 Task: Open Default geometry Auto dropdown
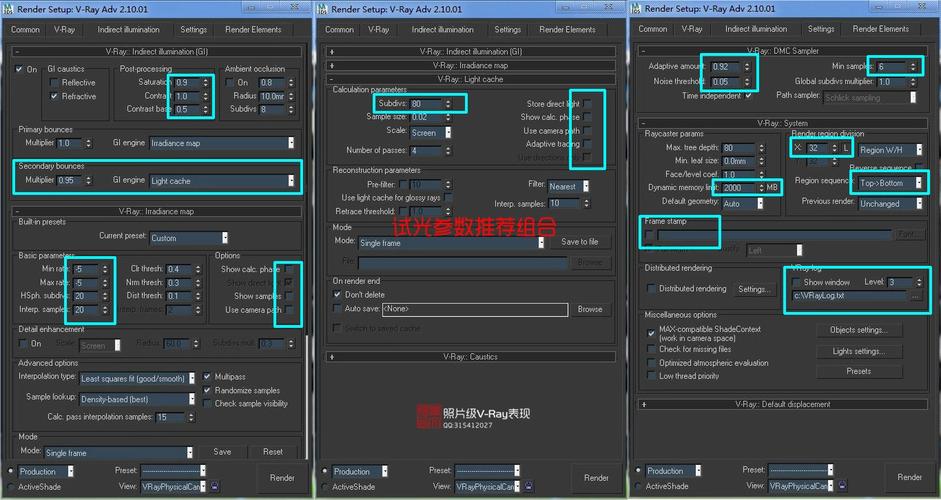[x=742, y=203]
